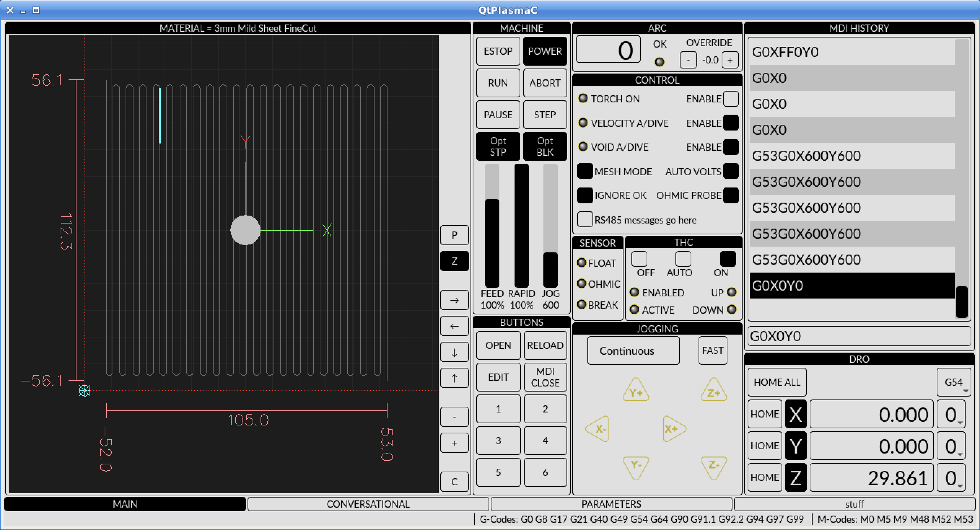980x530 pixels.
Task: Open the Y axis zero dropdown
Action: (951, 446)
